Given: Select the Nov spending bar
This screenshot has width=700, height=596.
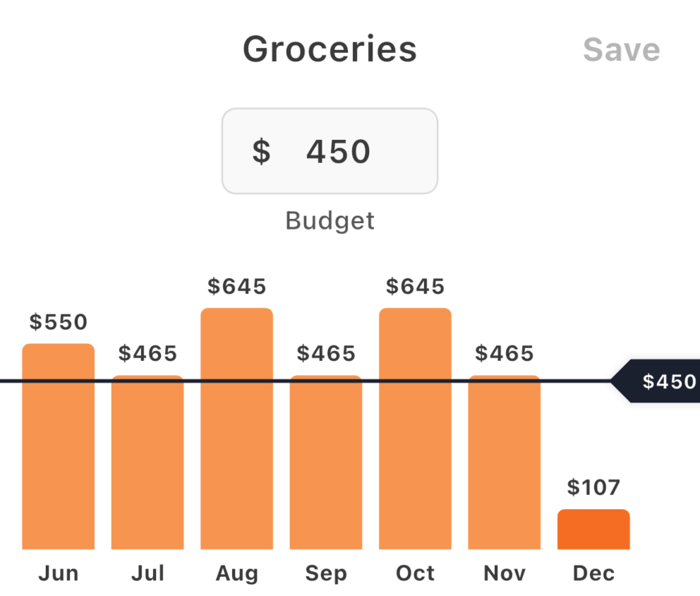Looking at the screenshot, I should [x=504, y=459].
